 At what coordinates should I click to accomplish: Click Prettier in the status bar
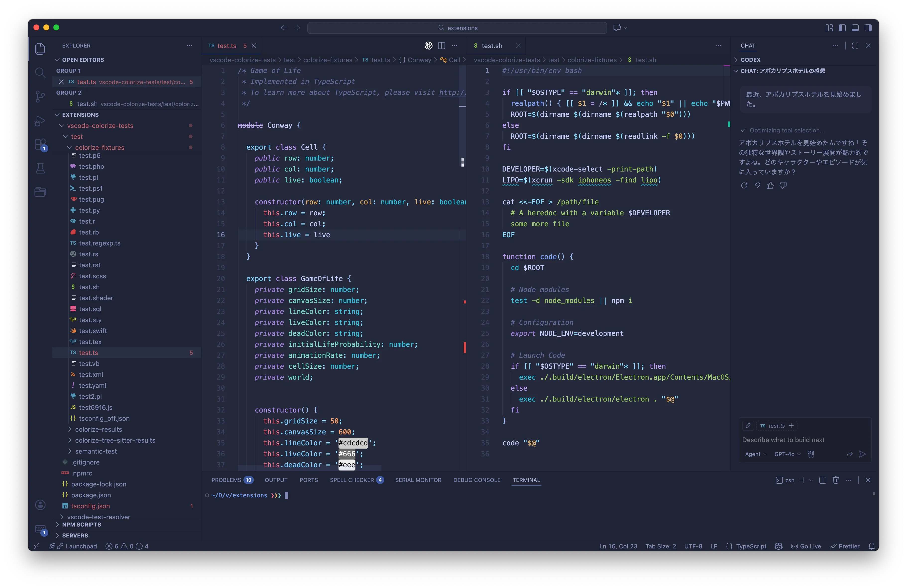tap(845, 546)
